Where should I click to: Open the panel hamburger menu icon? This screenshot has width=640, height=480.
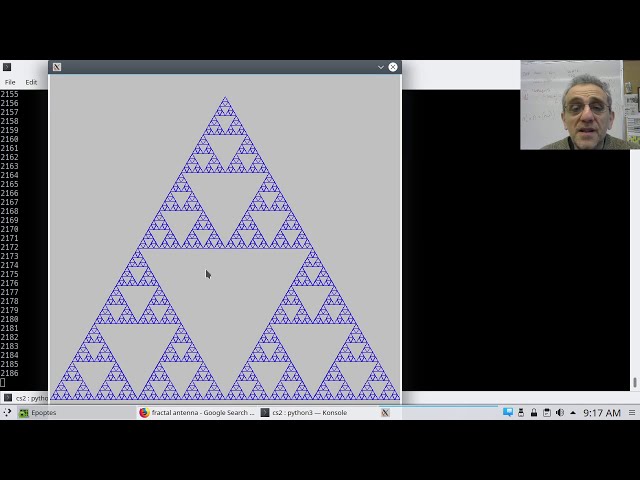pyautogui.click(x=632, y=413)
